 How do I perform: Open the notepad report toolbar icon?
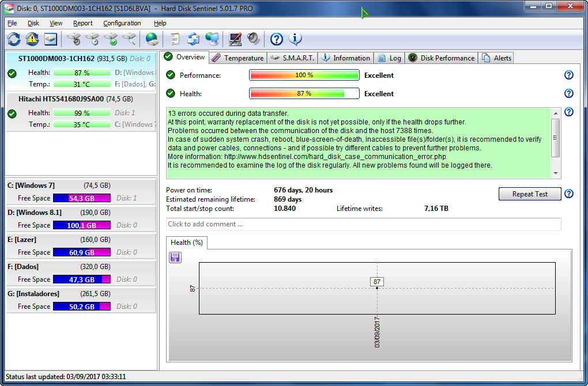click(175, 39)
